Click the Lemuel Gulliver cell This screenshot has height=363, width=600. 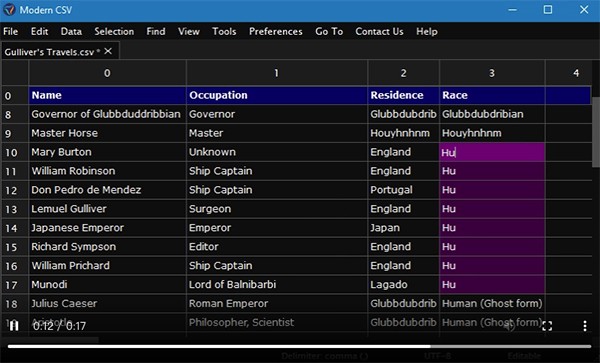107,209
